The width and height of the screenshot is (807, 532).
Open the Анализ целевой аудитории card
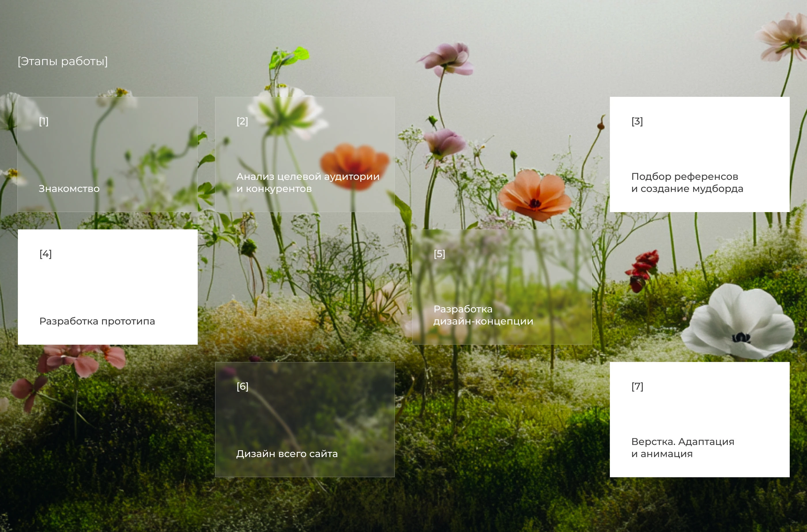pos(305,154)
